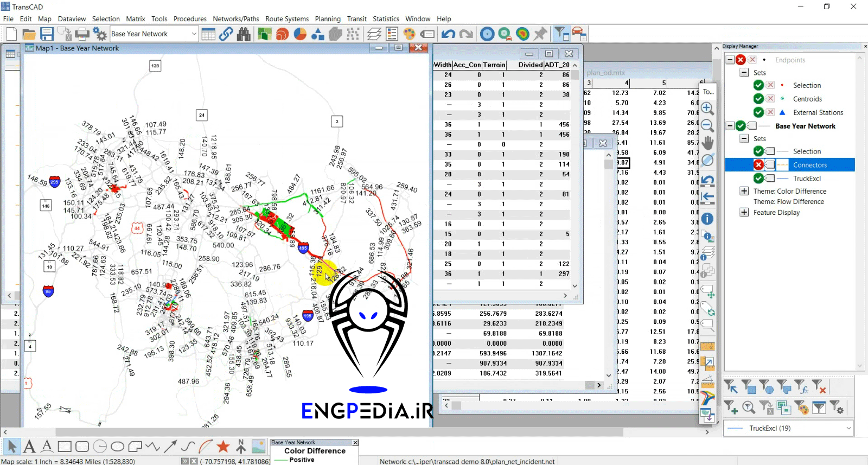Open the Base Year Network layer dropdown
The width and height of the screenshot is (868, 465).
[194, 34]
